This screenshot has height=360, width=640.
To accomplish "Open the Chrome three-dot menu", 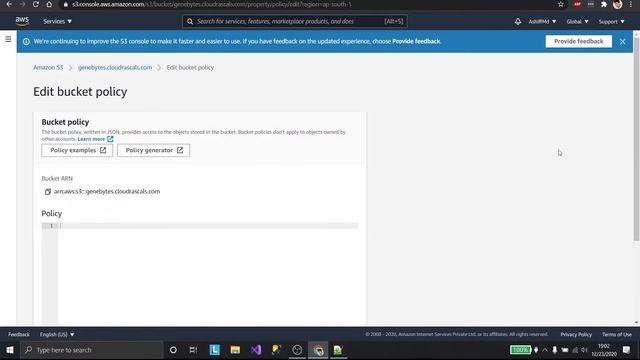I will pyautogui.click(x=631, y=4).
